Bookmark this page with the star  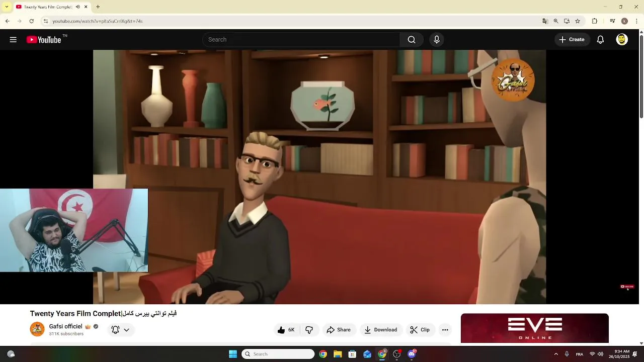578,21
